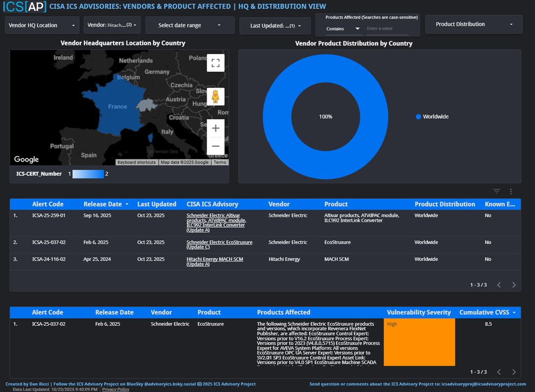This screenshot has width=535, height=392.
Task: Click the Known E... column header
Action: [500, 204]
